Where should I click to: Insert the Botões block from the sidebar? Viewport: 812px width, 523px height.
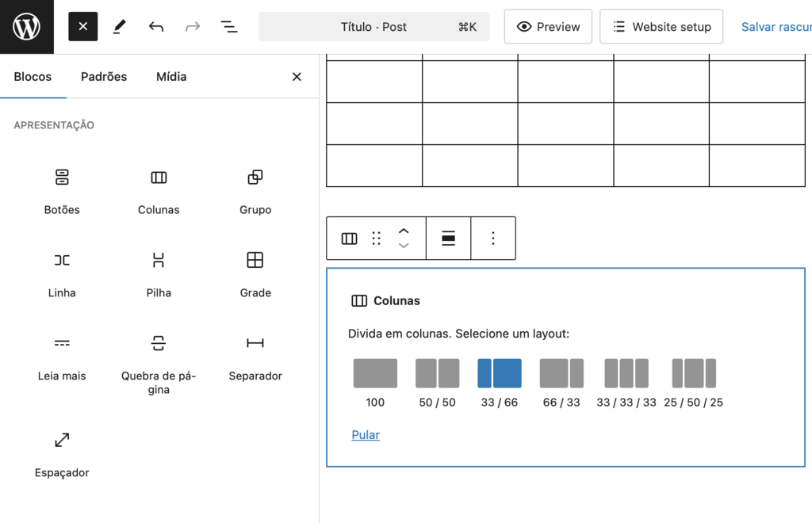coord(62,190)
